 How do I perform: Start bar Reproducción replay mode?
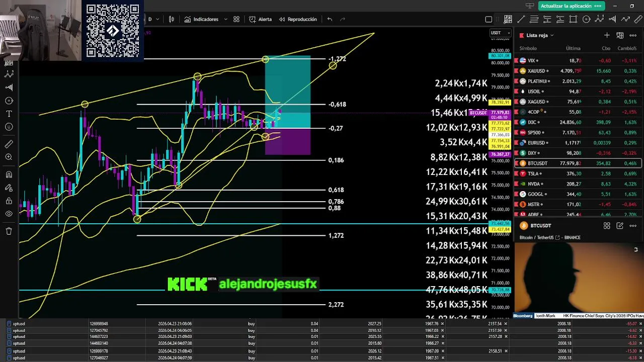[297, 19]
